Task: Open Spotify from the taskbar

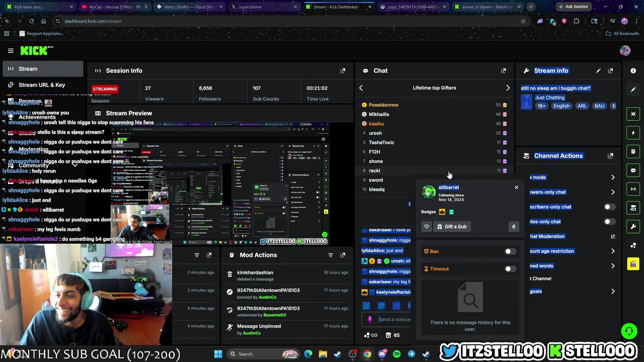Action: (396, 354)
